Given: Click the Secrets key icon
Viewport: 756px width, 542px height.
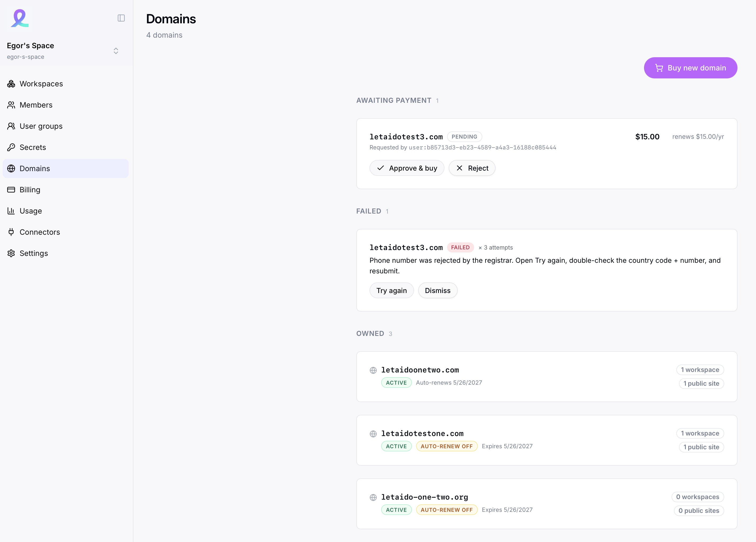Looking at the screenshot, I should tap(11, 148).
